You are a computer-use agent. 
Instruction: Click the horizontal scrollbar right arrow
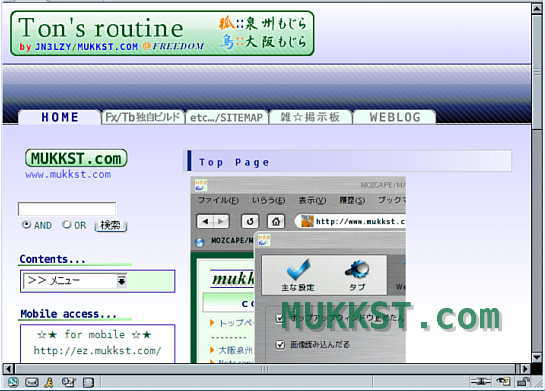(525, 368)
